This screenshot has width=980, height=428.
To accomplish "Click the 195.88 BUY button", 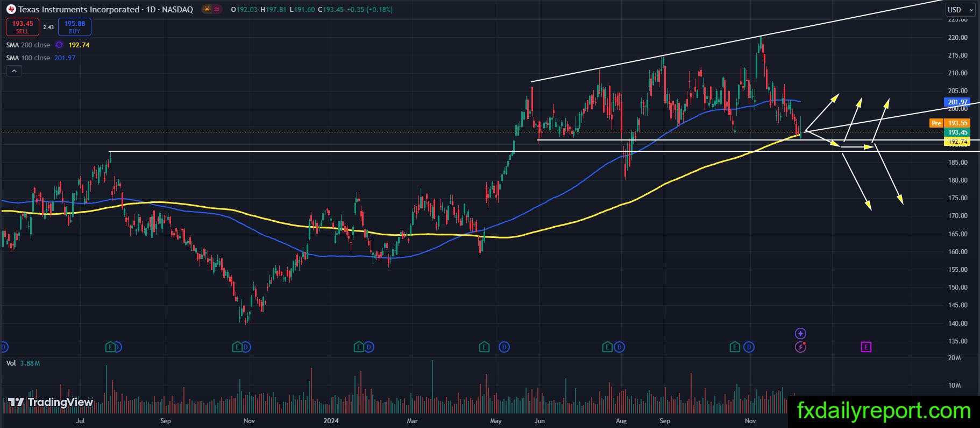I will (75, 27).
